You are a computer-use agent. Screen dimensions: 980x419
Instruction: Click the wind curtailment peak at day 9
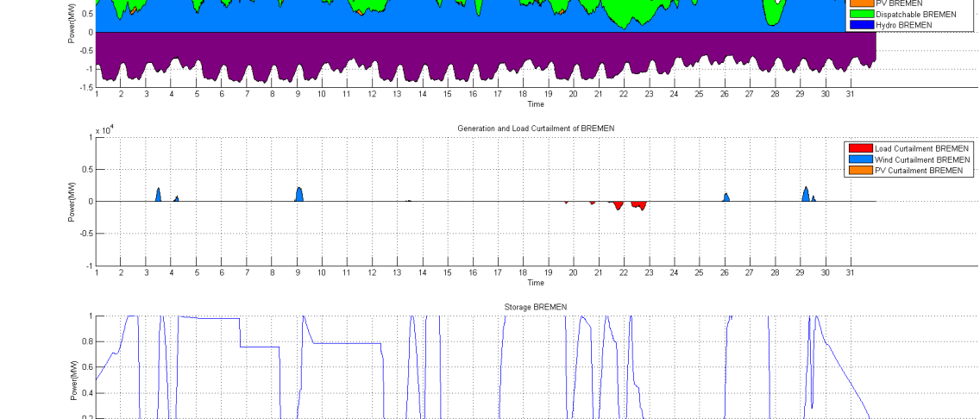point(298,195)
